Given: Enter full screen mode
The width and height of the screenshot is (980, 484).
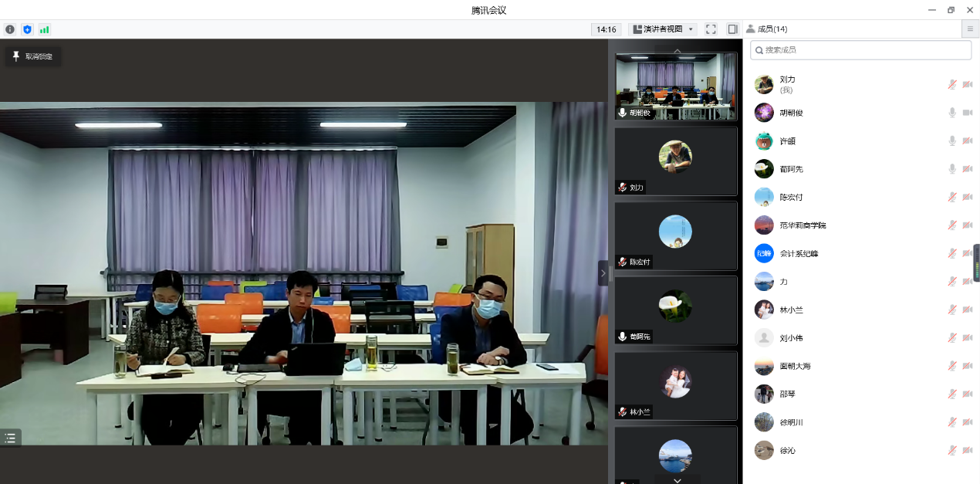Looking at the screenshot, I should [x=711, y=29].
